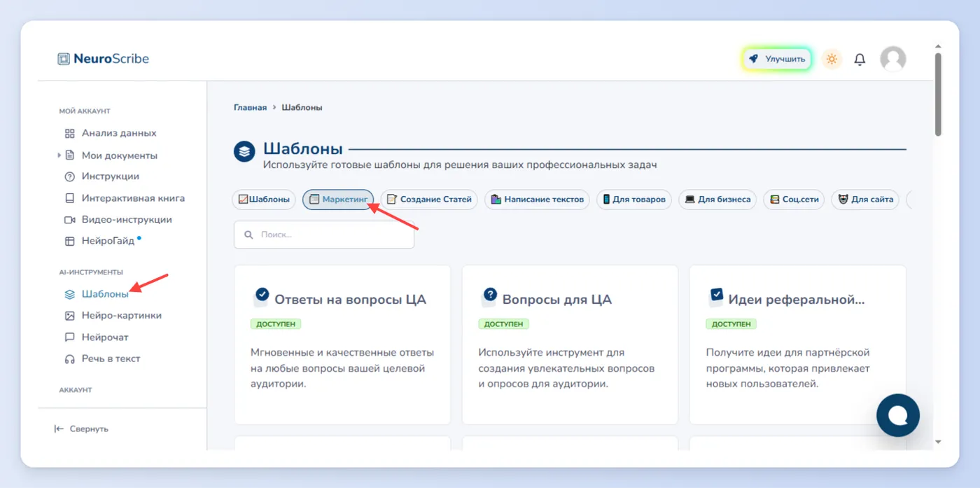Open Видео-инструкции sidebar item

118,219
